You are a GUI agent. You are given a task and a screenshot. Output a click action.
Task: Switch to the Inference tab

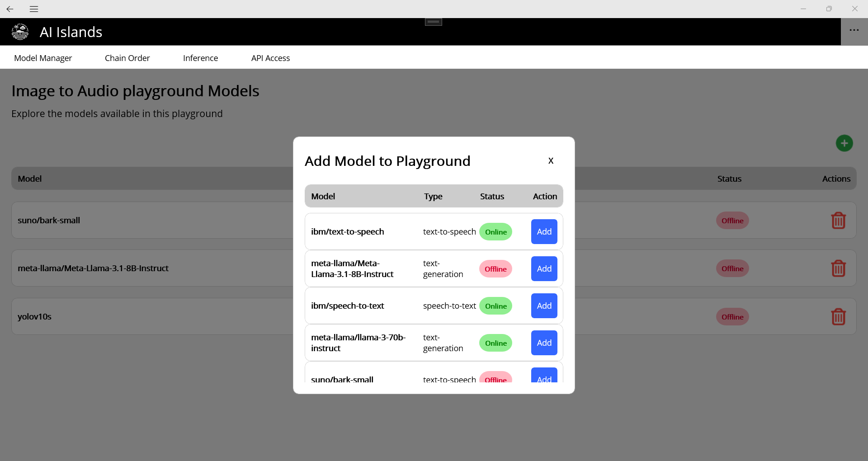point(200,58)
